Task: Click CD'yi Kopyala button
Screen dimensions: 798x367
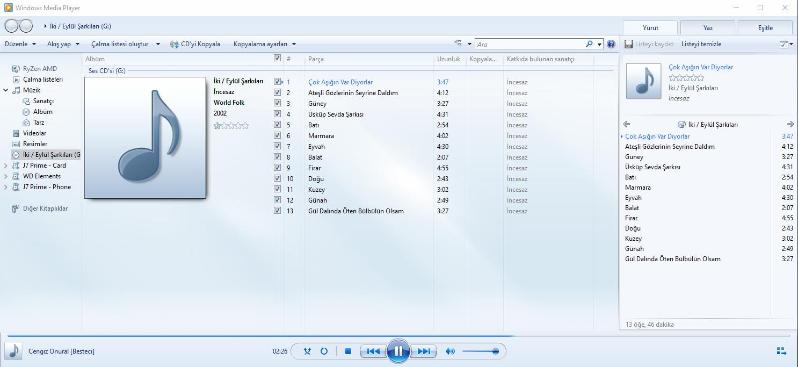Action: [x=195, y=44]
